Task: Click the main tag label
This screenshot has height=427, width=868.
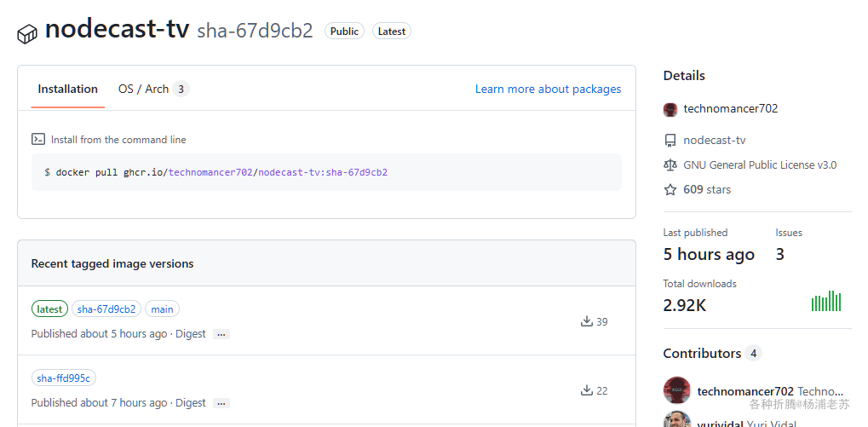Action: click(x=162, y=309)
